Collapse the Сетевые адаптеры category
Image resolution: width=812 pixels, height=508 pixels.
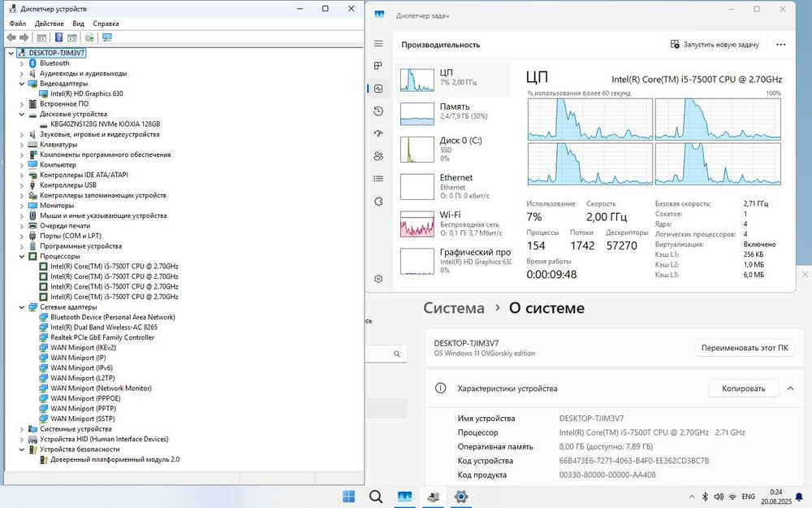pos(22,307)
